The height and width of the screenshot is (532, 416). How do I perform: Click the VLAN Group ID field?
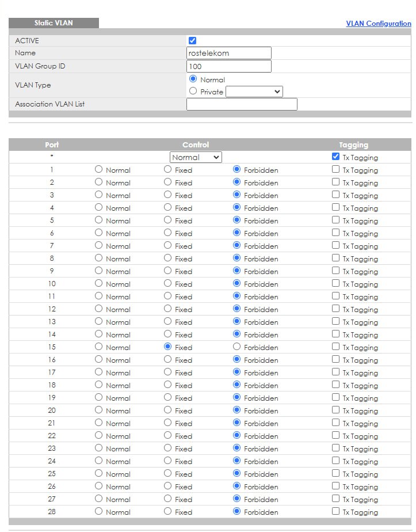[229, 66]
